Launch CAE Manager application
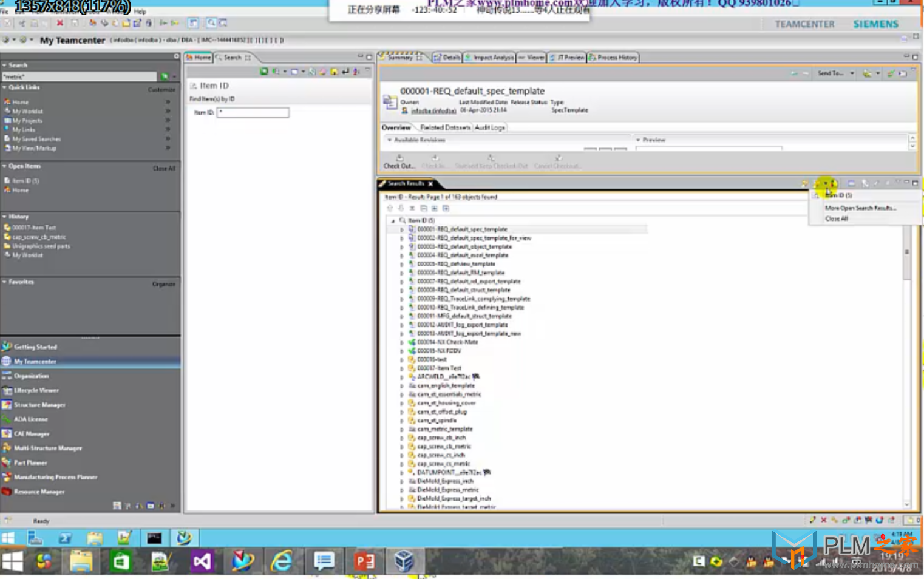924x579 pixels. click(x=32, y=434)
